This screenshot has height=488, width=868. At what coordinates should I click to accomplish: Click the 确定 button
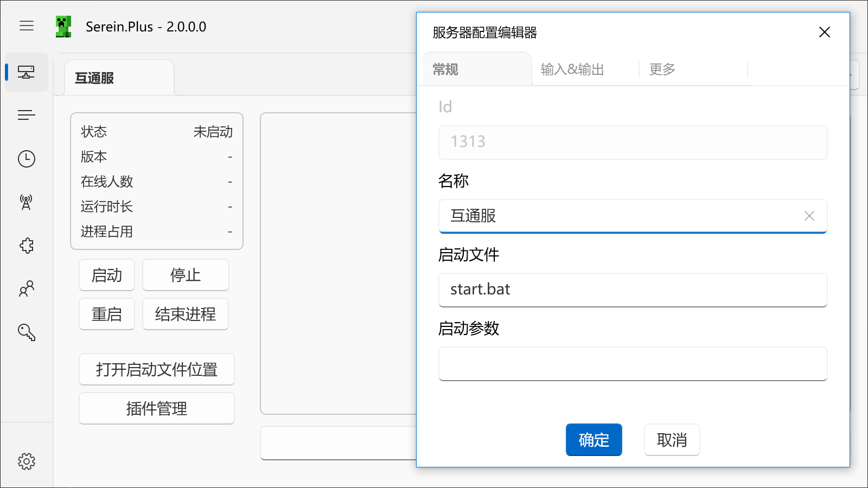tap(594, 440)
